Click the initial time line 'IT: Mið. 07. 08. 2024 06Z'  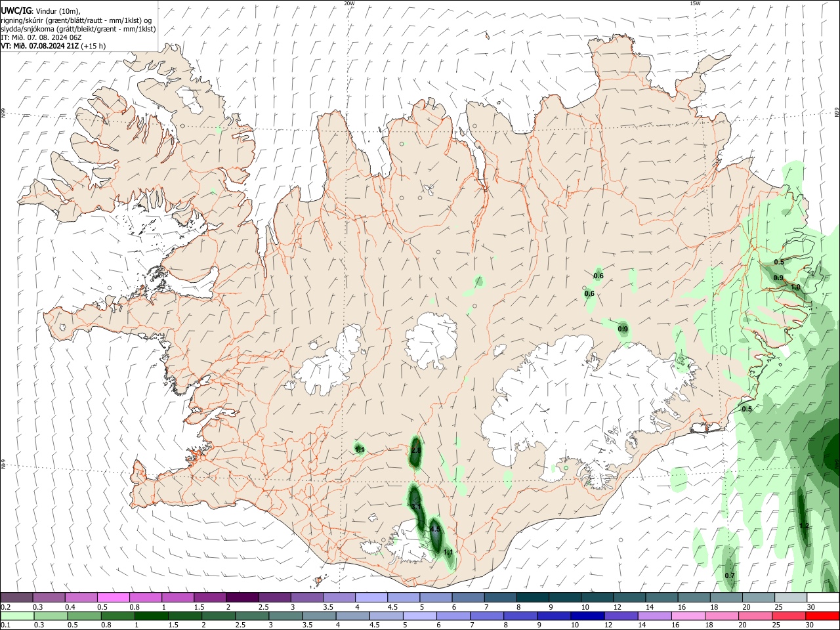(x=41, y=37)
